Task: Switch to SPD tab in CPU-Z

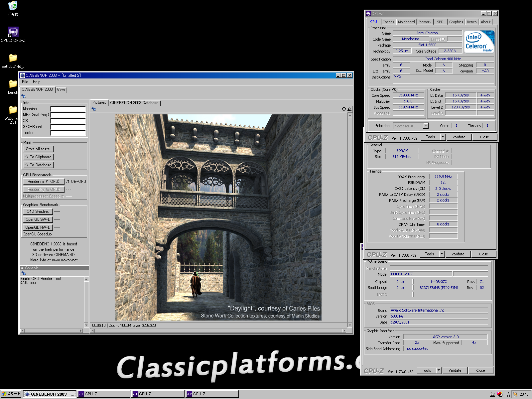Action: [440, 22]
